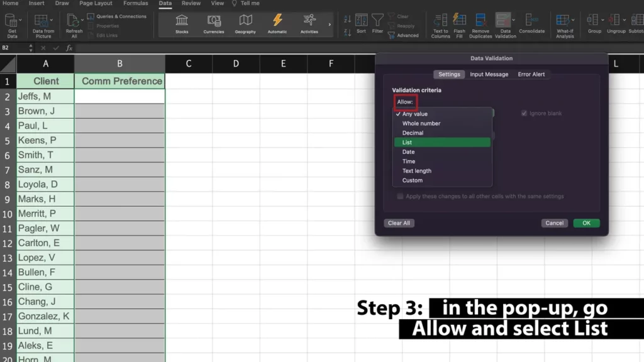Select the Stocks data type
Viewport: 644px width, 362px height.
pyautogui.click(x=182, y=25)
